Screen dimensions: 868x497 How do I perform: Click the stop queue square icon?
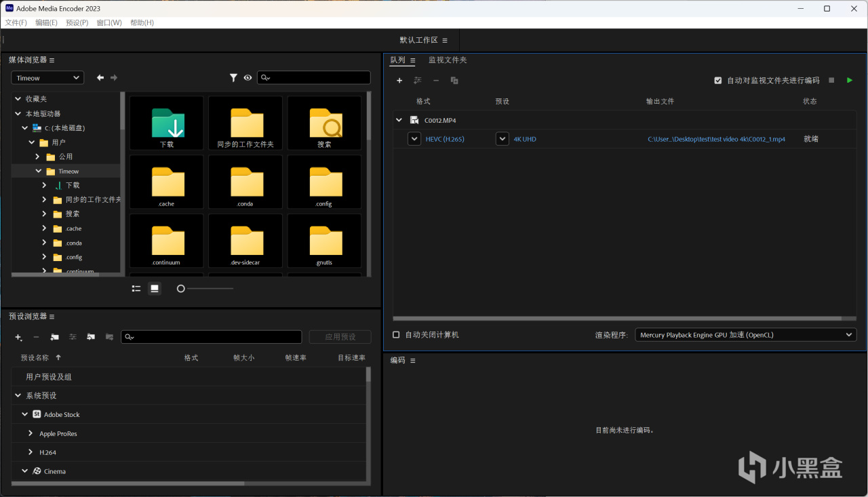pos(831,80)
